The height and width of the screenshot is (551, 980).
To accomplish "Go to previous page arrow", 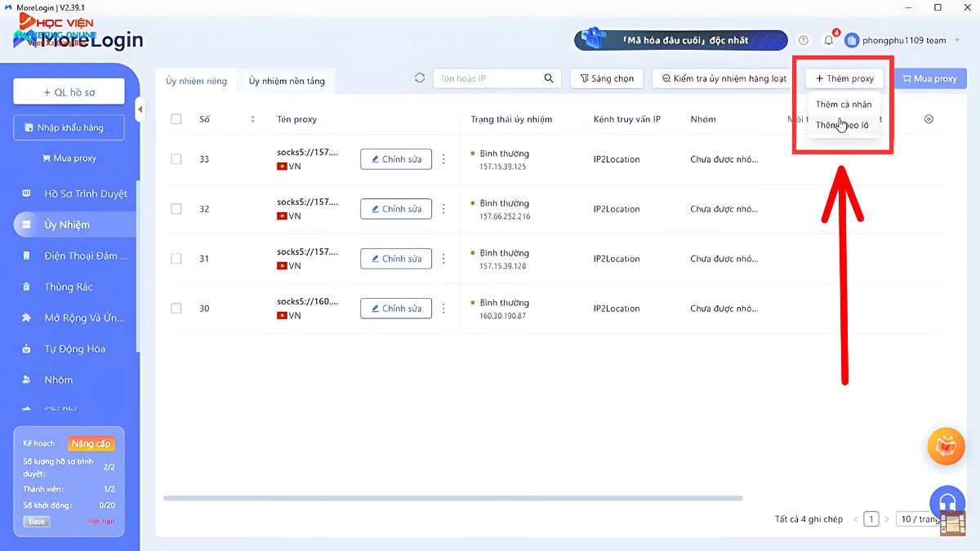I will tap(856, 519).
